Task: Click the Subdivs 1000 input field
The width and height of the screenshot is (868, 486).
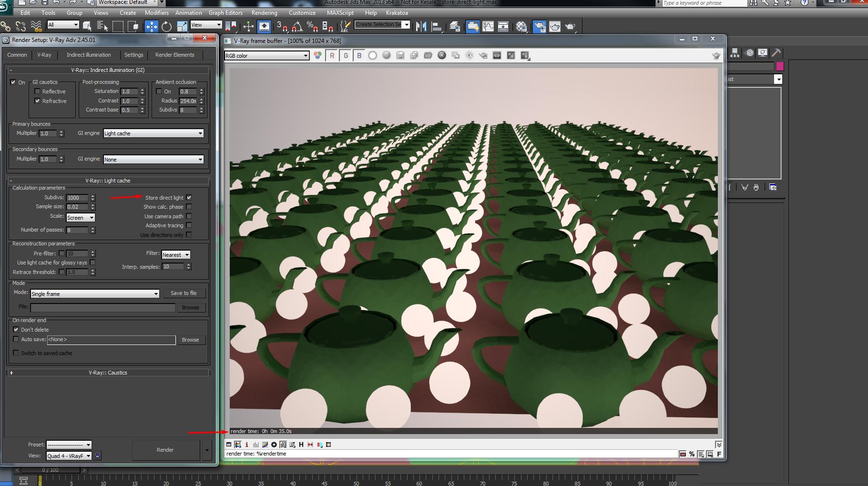Action: click(77, 197)
